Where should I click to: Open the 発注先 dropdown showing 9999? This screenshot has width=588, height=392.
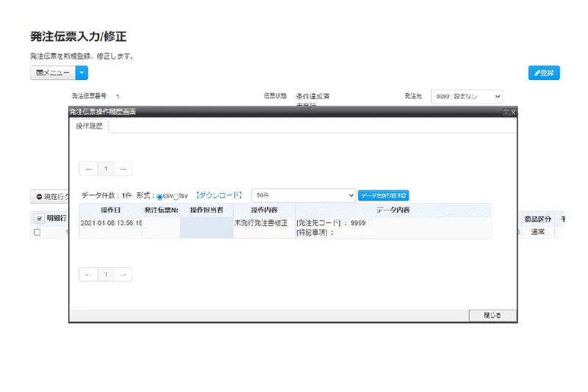467,96
